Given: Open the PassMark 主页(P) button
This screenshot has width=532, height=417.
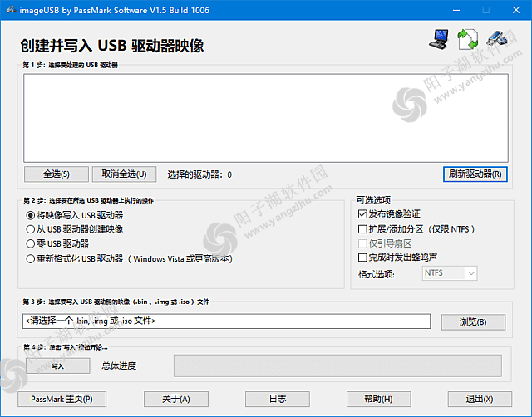Looking at the screenshot, I should [x=62, y=399].
